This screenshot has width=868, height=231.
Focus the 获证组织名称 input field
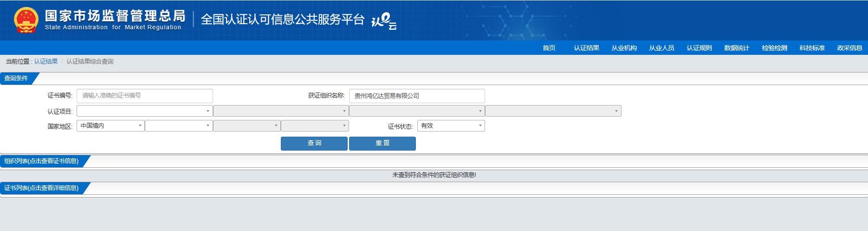pos(417,96)
